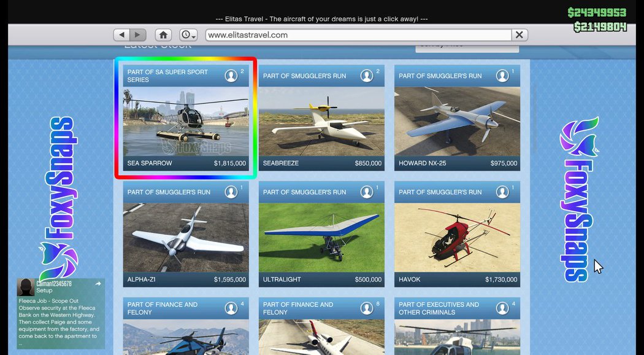Click the $24349953 cash balance
644x355 pixels.
597,12
